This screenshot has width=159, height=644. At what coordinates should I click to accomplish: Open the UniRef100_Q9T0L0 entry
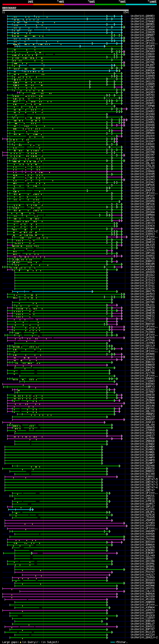coord(143,109)
